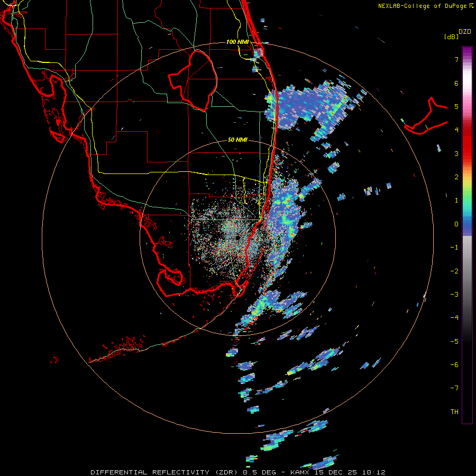Viewport: 476px width, 476px height.
Task: Click the -6 value on the color scale
Action: [x=454, y=364]
